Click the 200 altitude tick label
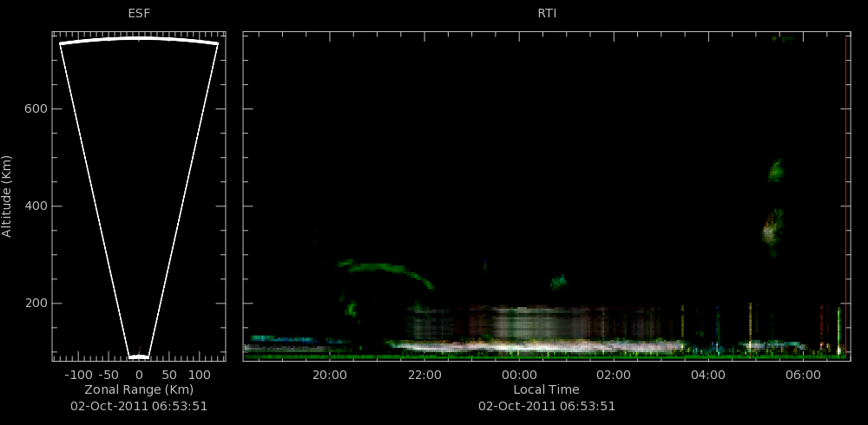The width and height of the screenshot is (868, 425). pos(35,304)
